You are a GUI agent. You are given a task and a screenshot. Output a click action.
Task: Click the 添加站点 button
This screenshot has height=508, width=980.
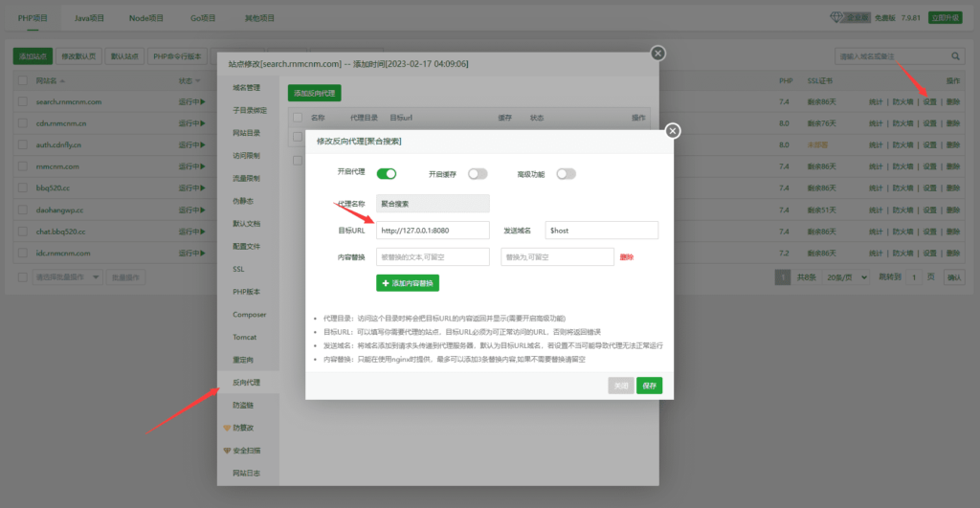coord(33,56)
